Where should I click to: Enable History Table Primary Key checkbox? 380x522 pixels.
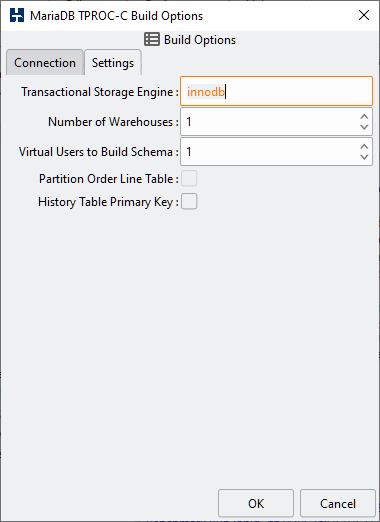pos(189,202)
